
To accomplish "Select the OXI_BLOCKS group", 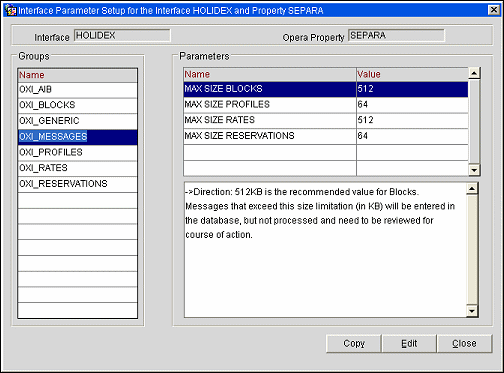I will pyautogui.click(x=77, y=105).
